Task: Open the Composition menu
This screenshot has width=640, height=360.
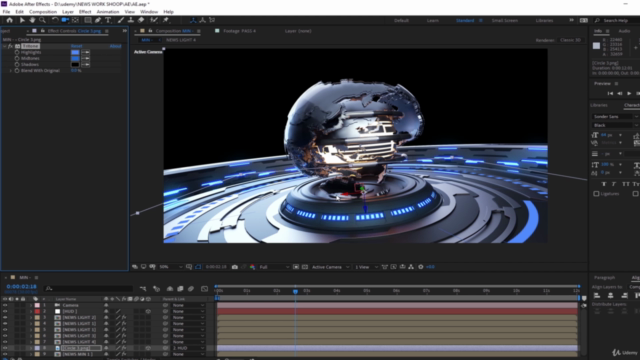Action: click(x=43, y=12)
